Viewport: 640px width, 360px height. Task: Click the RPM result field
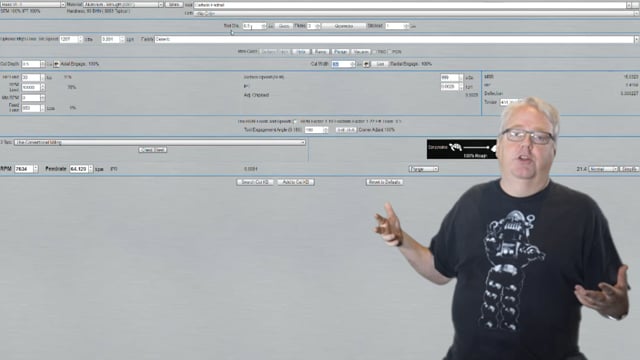[x=24, y=169]
